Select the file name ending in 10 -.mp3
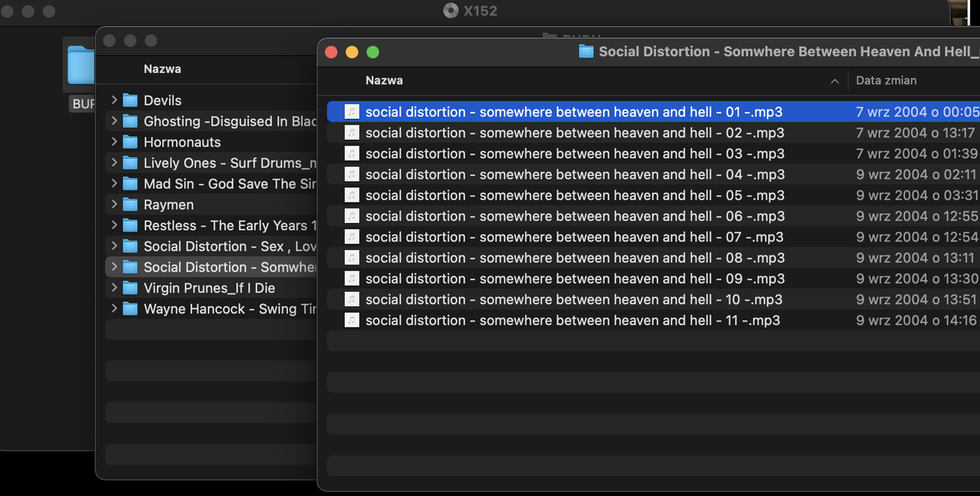Screen dimensions: 980x496 tap(574, 300)
